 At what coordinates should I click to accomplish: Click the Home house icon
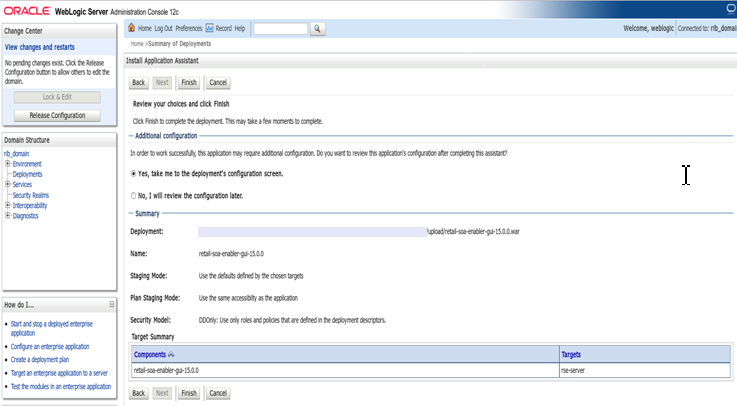[132, 28]
